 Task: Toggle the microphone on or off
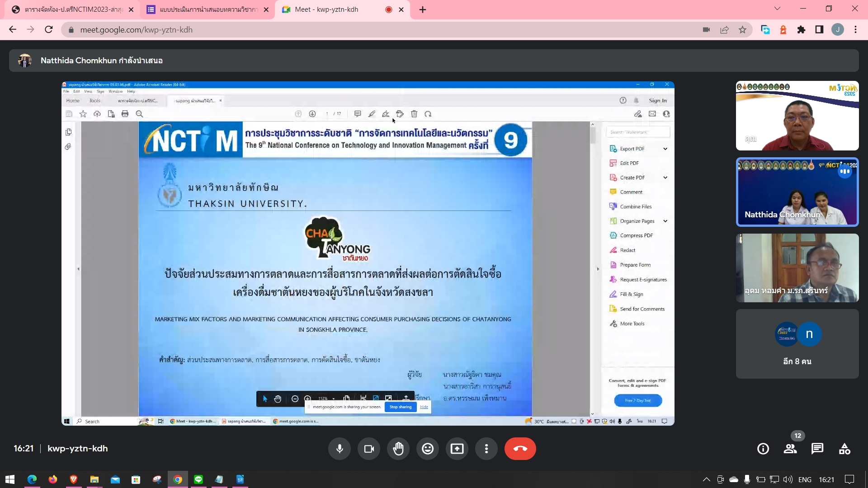click(x=340, y=449)
